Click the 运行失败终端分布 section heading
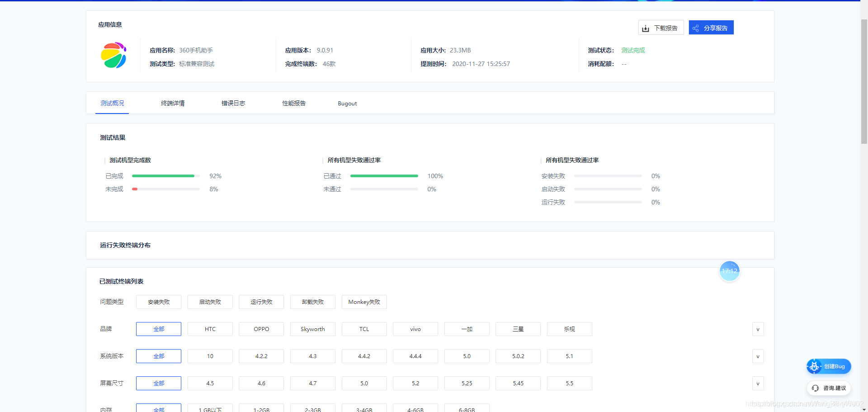Viewport: 868px width, 412px height. 125,245
